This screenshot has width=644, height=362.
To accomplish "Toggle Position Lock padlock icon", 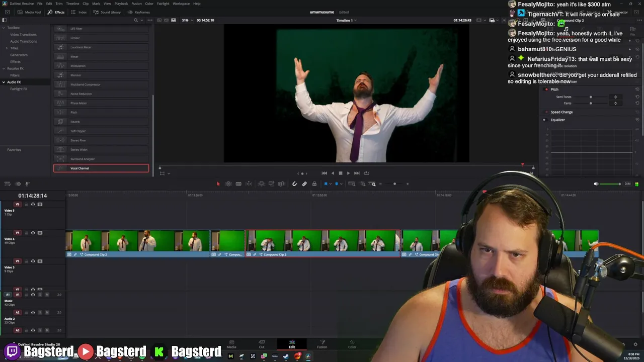I will (314, 184).
